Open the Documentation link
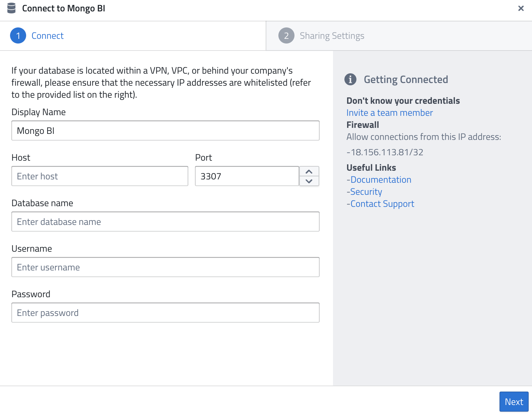 381,180
